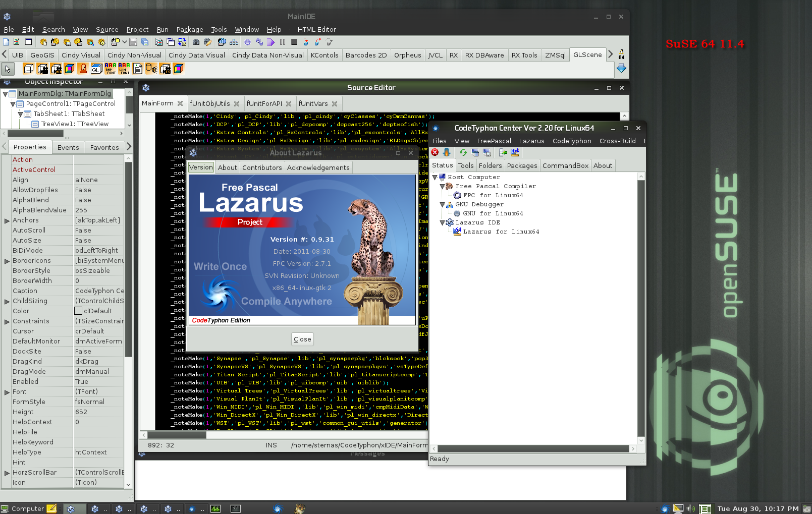Screen dimensions: 812x514
Task: Click the yellow note icon in taskbar
Action: [x=51, y=508]
